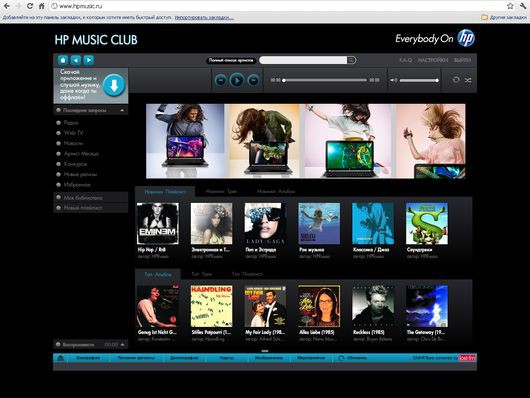Screen dimensions: 530x398
Task: Collapse the Последние запросы section arrow
Action: [122, 110]
